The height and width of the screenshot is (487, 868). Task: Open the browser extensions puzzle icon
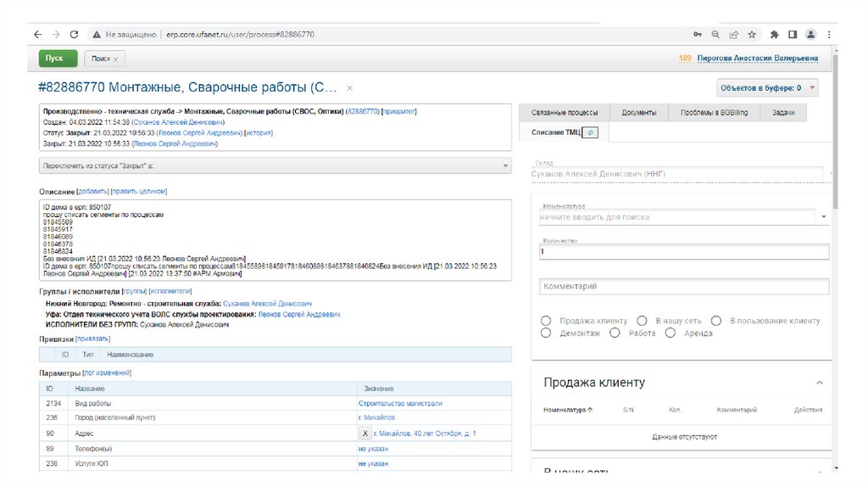tap(774, 35)
